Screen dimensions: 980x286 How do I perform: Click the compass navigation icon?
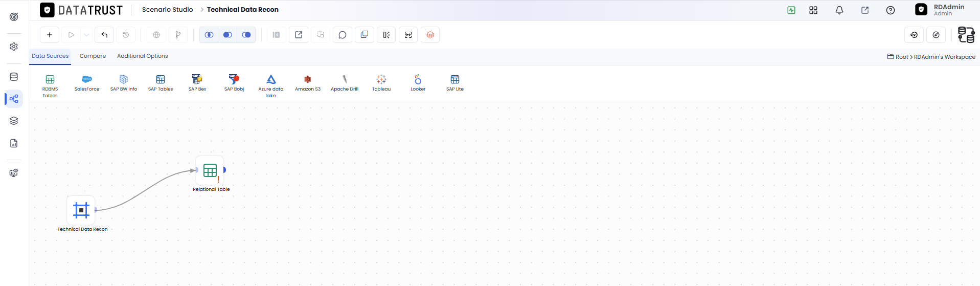[936, 35]
